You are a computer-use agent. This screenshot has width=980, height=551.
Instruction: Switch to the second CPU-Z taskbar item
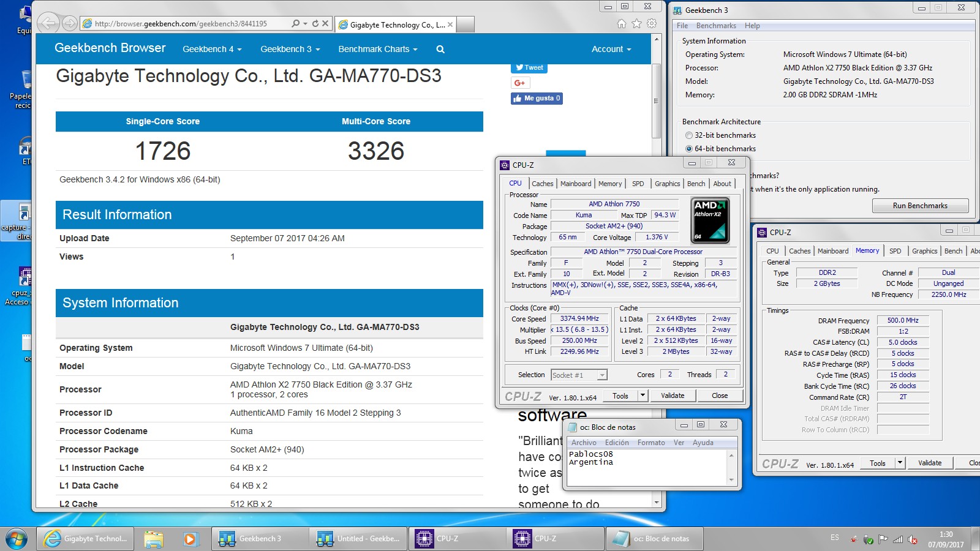554,539
